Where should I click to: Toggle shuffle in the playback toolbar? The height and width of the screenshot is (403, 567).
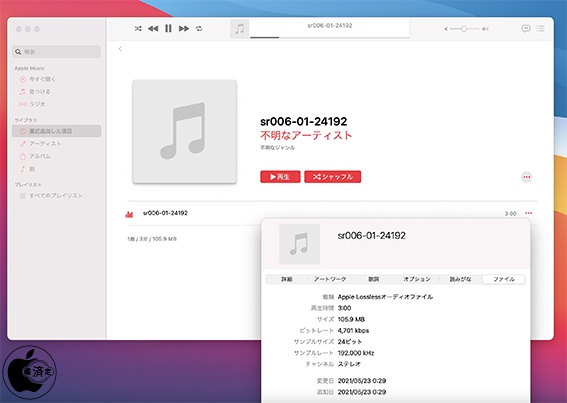pos(138,28)
